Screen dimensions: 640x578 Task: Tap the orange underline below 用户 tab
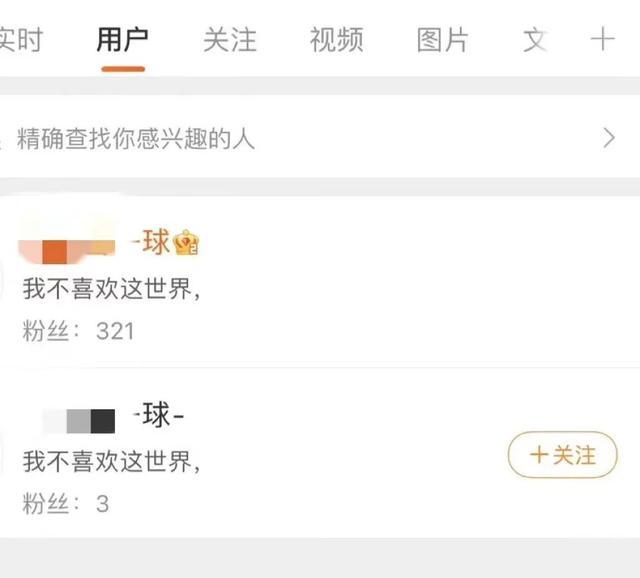tap(123, 69)
